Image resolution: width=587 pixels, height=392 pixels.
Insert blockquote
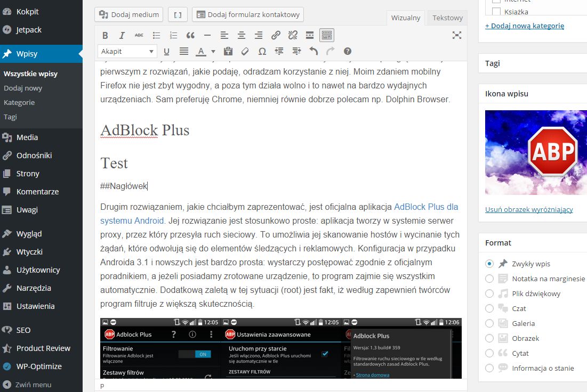coord(190,36)
